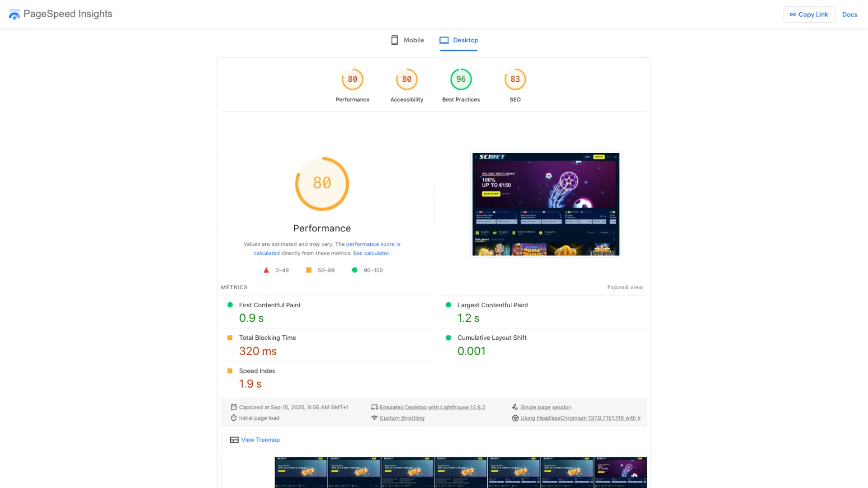Click the orange 50–89 legend marker

click(309, 270)
